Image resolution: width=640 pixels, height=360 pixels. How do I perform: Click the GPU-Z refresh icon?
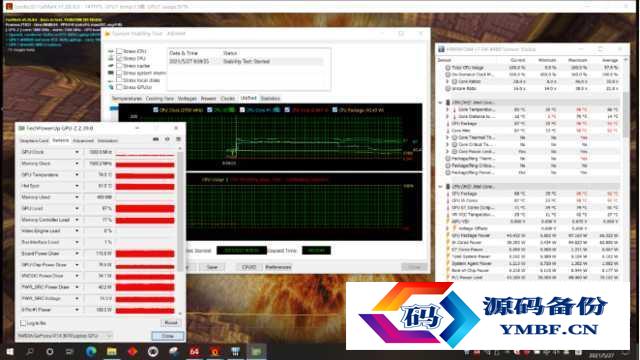(x=167, y=140)
